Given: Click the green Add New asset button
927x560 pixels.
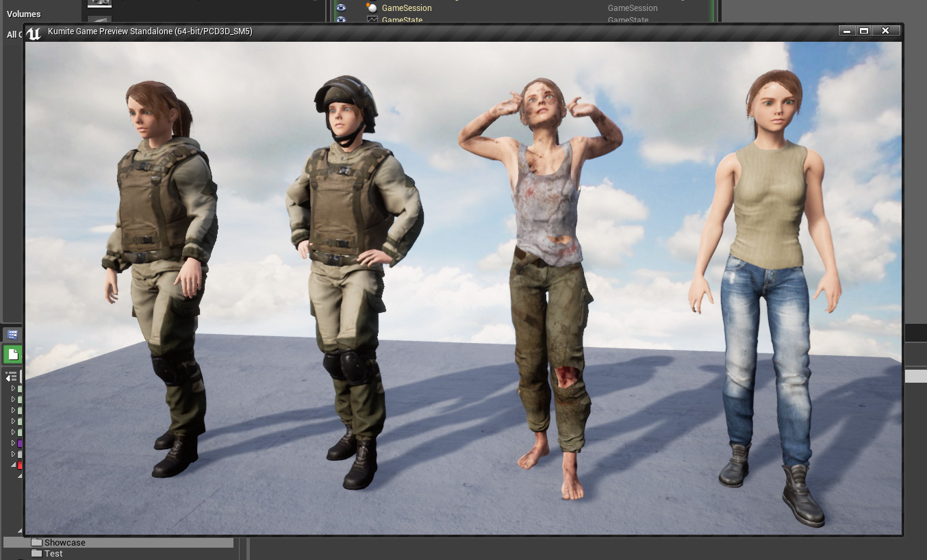Looking at the screenshot, I should coord(12,354).
